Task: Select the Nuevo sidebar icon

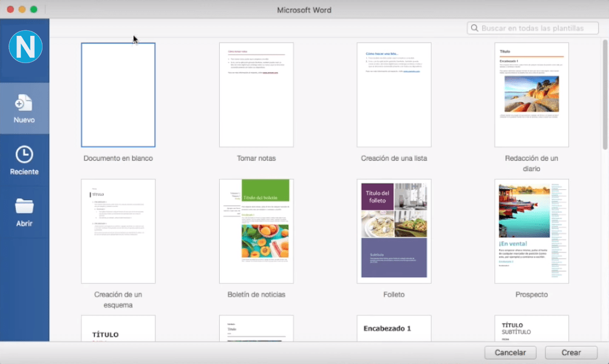Action: coord(24,108)
